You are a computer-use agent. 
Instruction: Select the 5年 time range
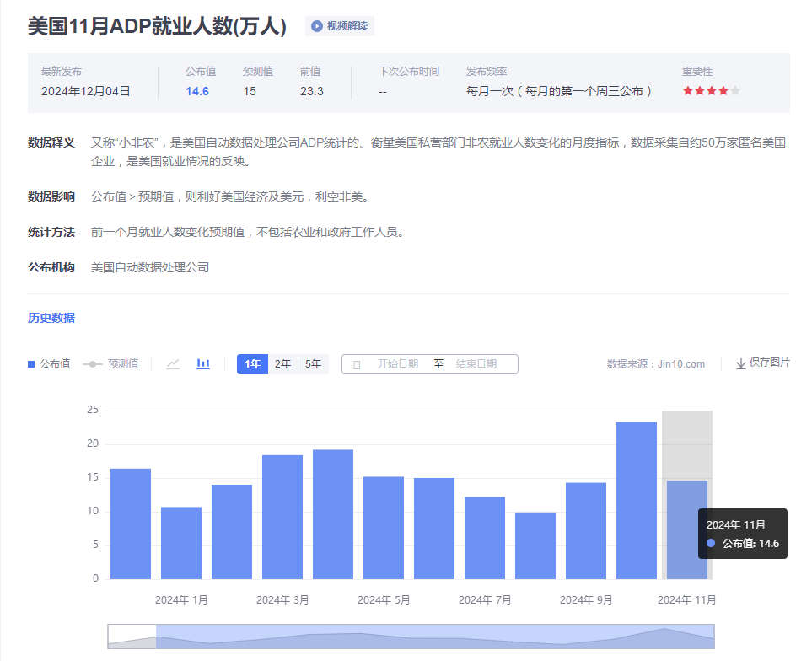(x=314, y=364)
